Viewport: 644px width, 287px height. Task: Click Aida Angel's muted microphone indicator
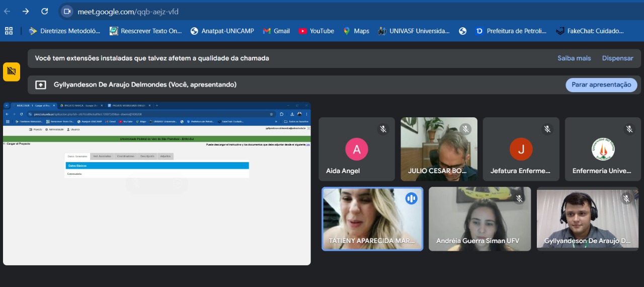click(383, 129)
